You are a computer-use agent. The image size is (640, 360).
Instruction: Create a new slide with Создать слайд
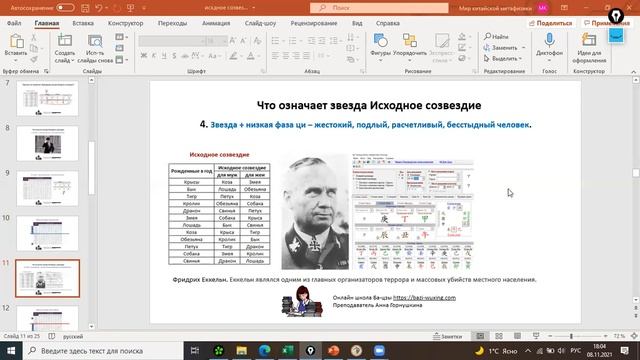(x=64, y=48)
